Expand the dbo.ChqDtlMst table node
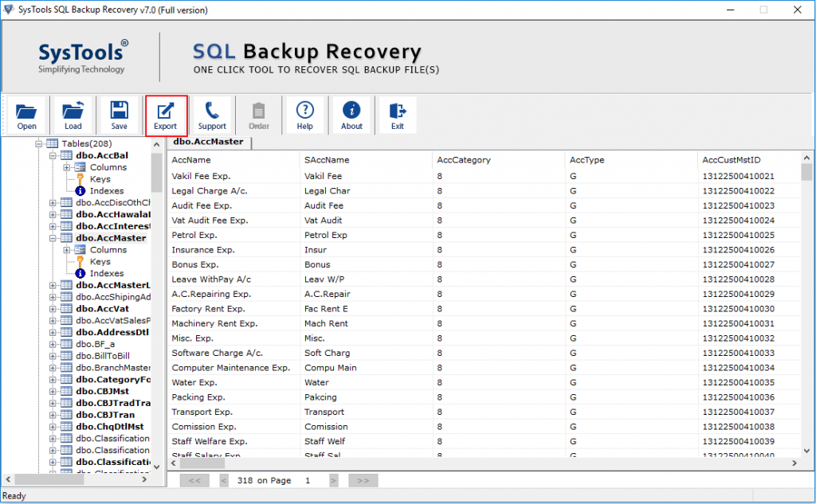816x504 pixels. (53, 427)
